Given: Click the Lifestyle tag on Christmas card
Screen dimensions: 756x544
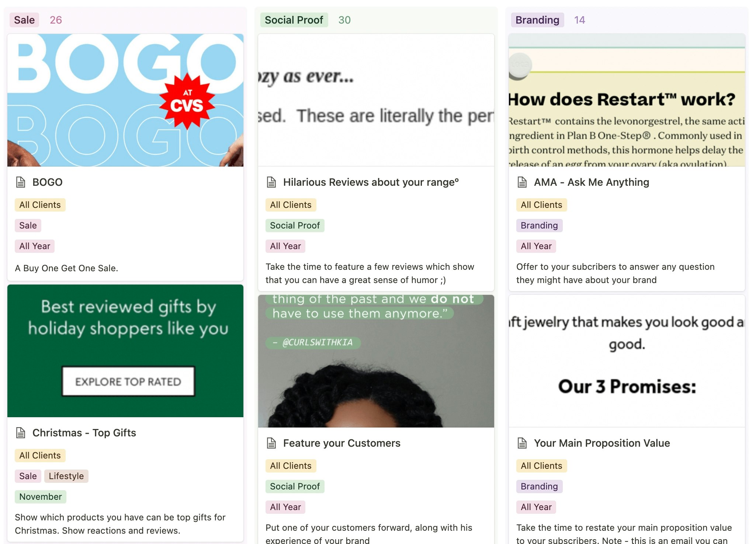Looking at the screenshot, I should click(x=66, y=476).
